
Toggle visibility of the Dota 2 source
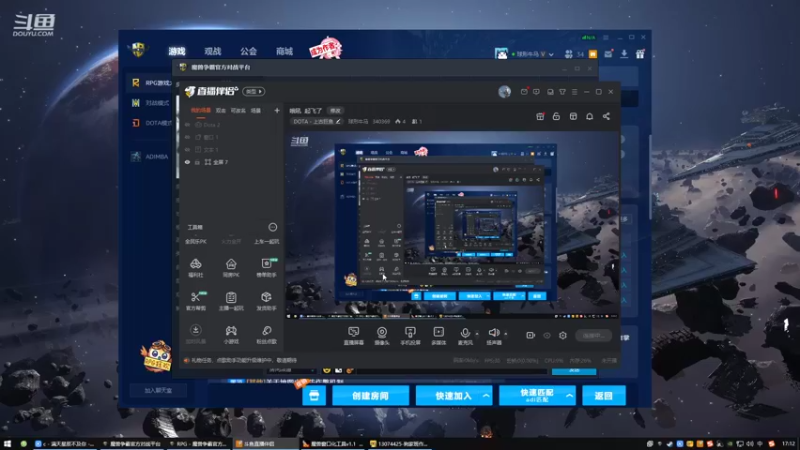pyautogui.click(x=187, y=124)
